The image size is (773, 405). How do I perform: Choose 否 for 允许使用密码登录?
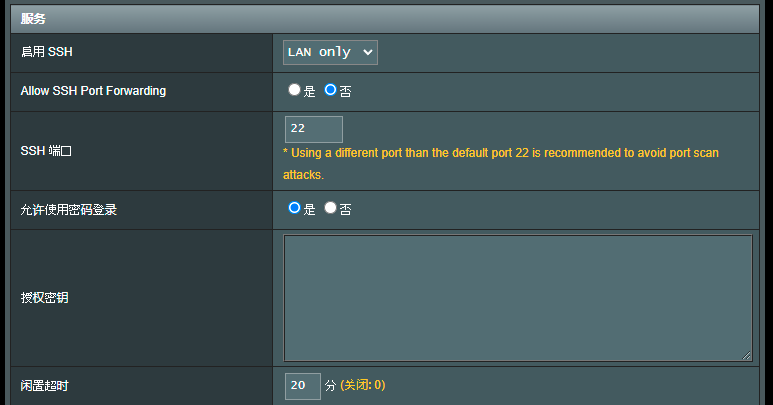coord(330,208)
